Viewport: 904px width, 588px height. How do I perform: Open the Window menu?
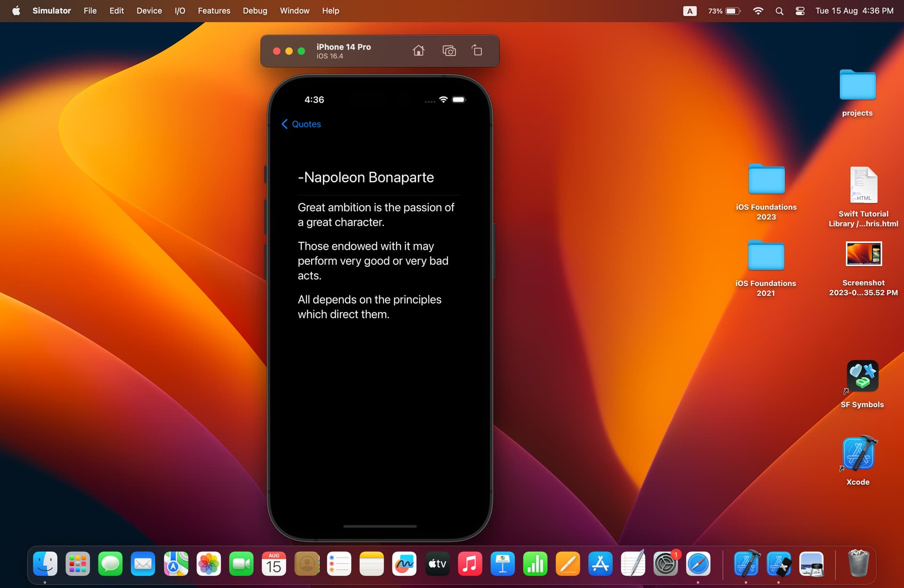[294, 10]
